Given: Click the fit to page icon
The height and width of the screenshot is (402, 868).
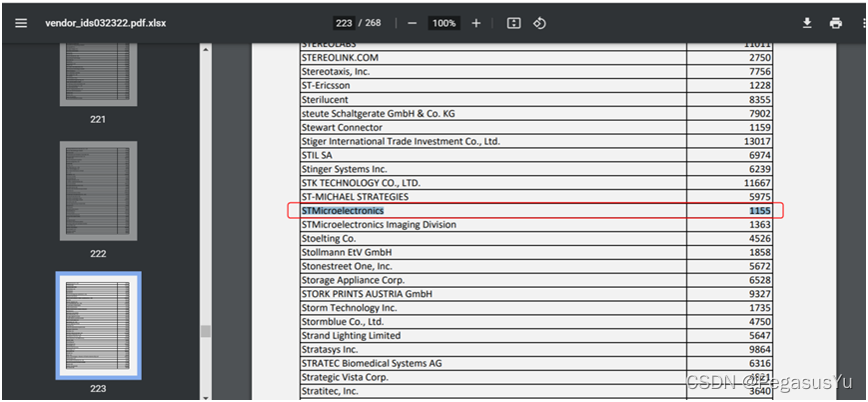Looking at the screenshot, I should [513, 23].
